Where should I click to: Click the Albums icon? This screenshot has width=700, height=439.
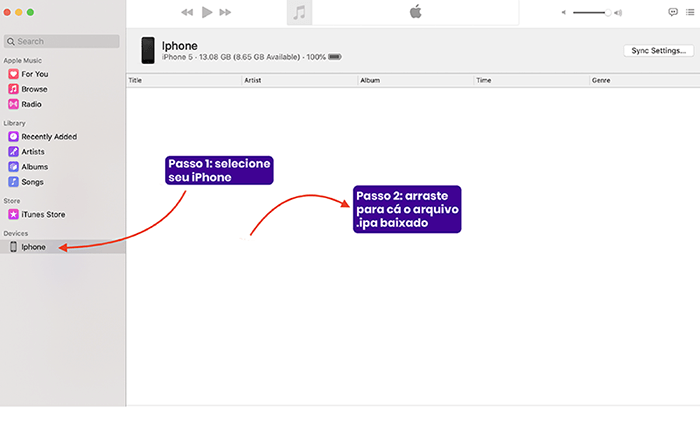pos(13,167)
